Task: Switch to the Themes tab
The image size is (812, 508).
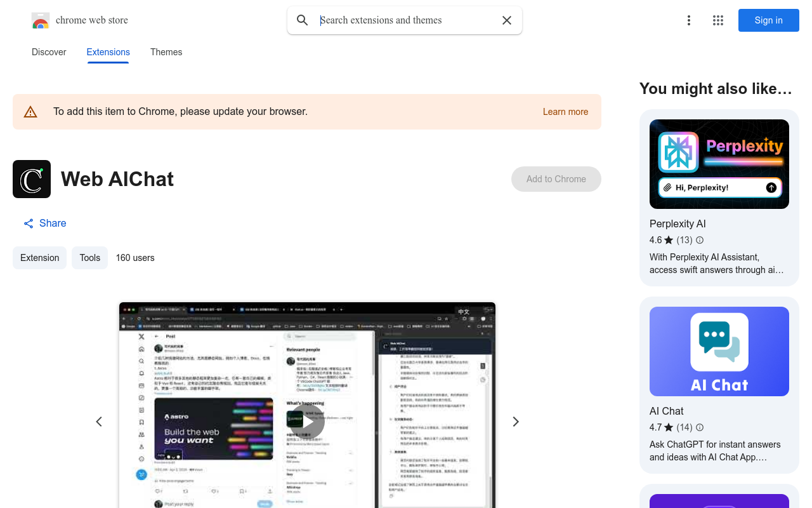Action: 166,52
